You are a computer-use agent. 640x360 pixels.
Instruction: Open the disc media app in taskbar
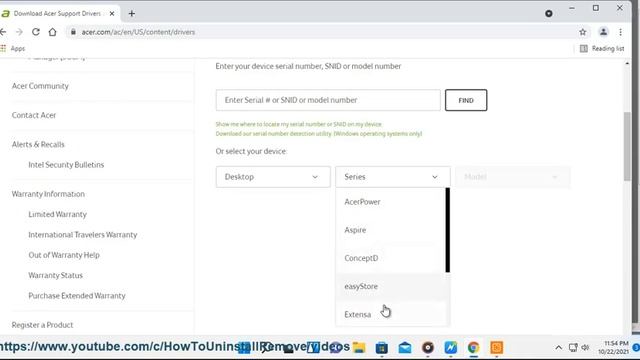428,347
